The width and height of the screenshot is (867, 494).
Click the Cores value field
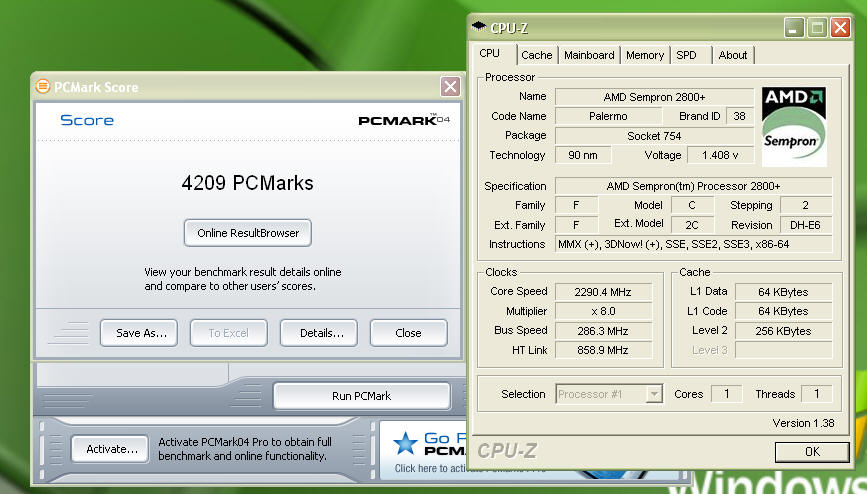pos(727,394)
